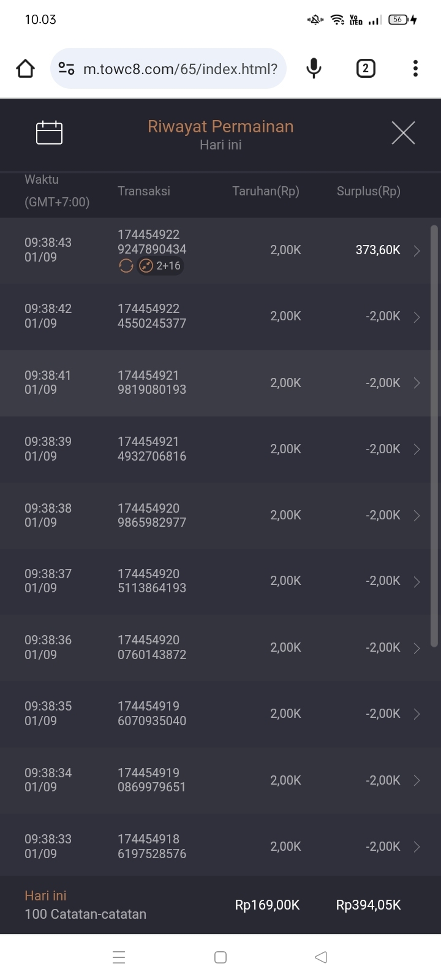Viewport: 441px width, 980px height.
Task: Tap the 2+16 bonus badge
Action: (160, 266)
